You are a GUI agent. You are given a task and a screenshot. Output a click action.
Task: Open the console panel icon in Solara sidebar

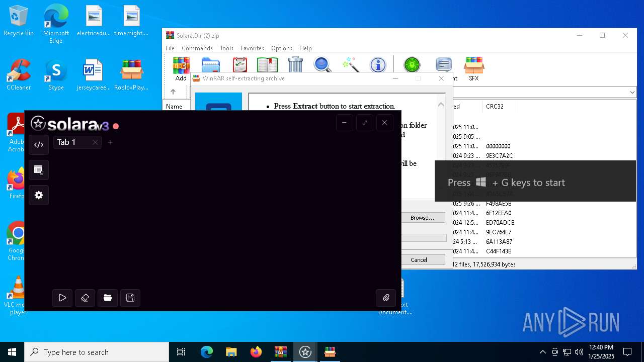39,170
